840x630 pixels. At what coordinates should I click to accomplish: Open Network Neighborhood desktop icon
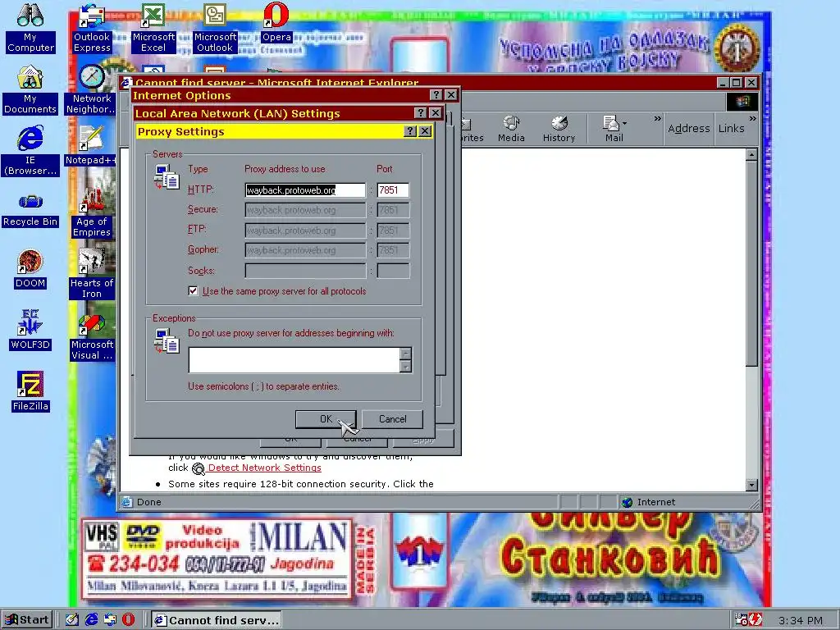(92, 90)
